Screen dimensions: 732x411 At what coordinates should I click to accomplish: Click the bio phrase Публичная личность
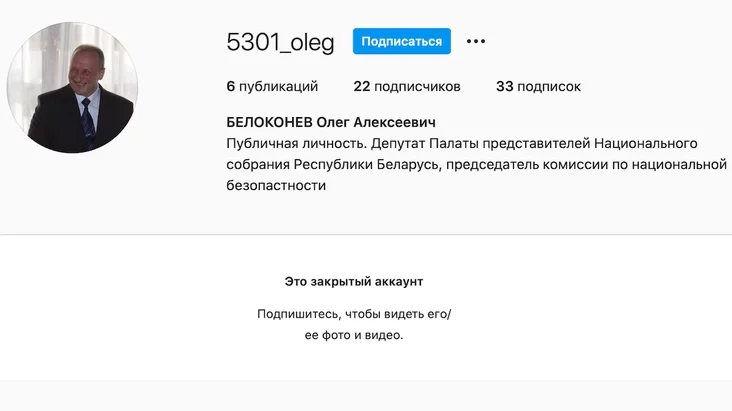[296, 143]
